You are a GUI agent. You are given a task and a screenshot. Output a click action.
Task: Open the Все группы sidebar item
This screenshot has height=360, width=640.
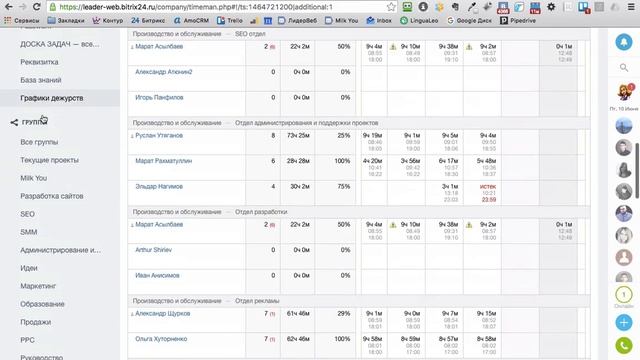click(x=39, y=142)
